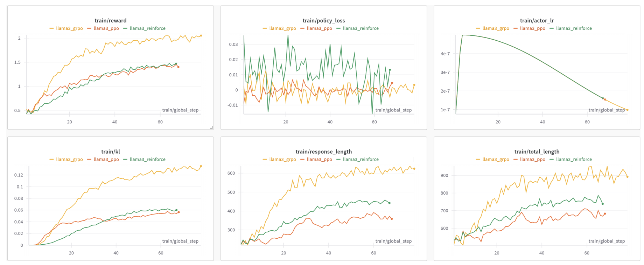Toggle llama3_grpo legend in train/reward chart
This screenshot has height=265, width=644.
point(69,28)
